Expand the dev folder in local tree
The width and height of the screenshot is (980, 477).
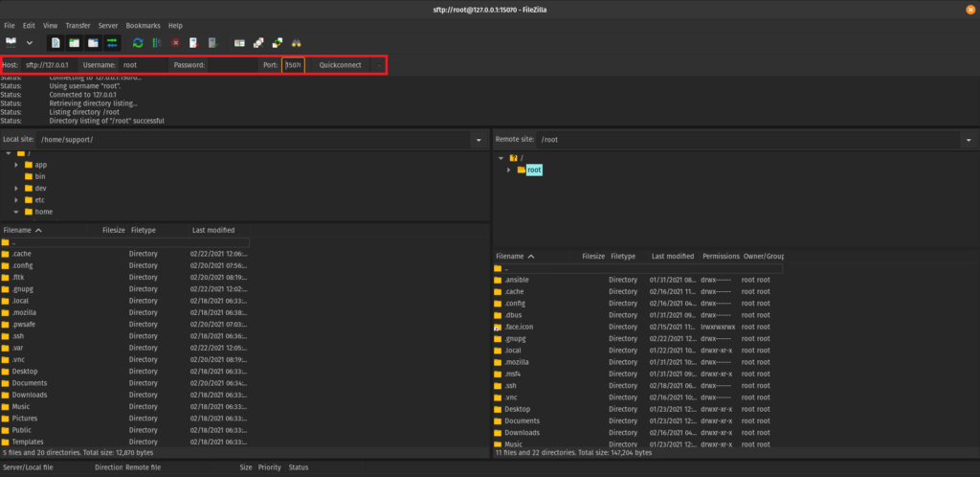tap(17, 188)
